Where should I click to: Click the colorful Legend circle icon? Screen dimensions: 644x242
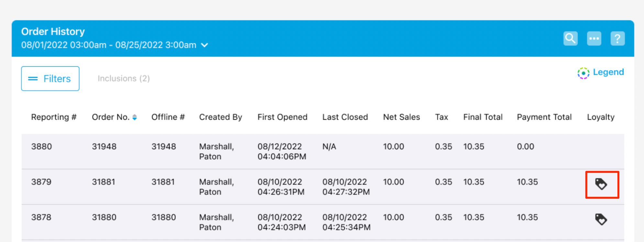[x=583, y=73]
